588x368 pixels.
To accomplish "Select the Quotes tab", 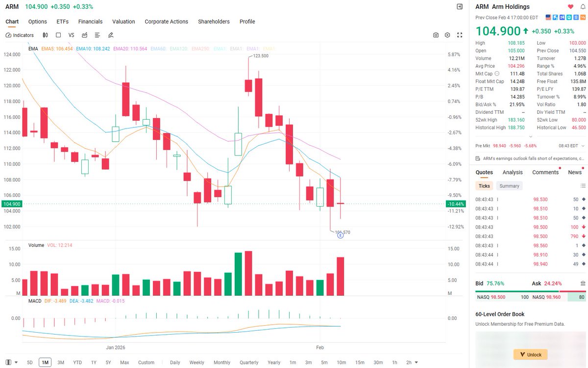I will 484,172.
